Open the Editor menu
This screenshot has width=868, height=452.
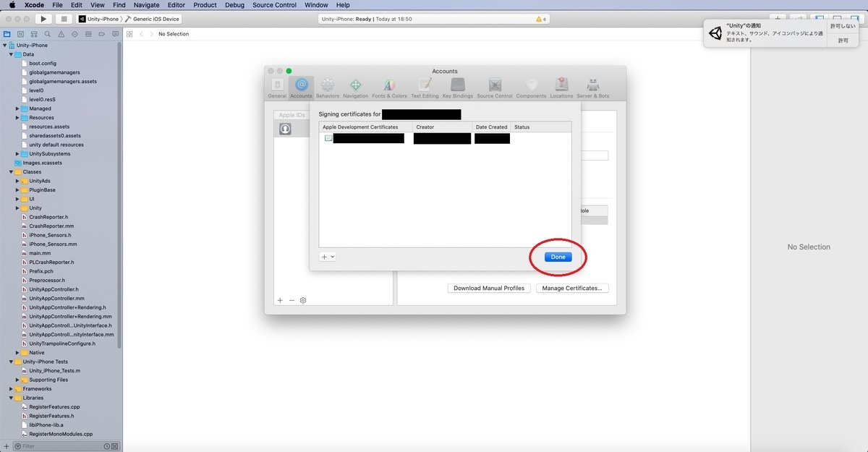(x=176, y=5)
